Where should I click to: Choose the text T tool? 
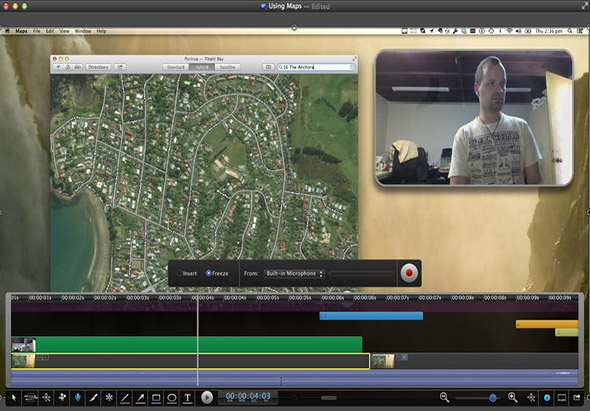coord(187,397)
